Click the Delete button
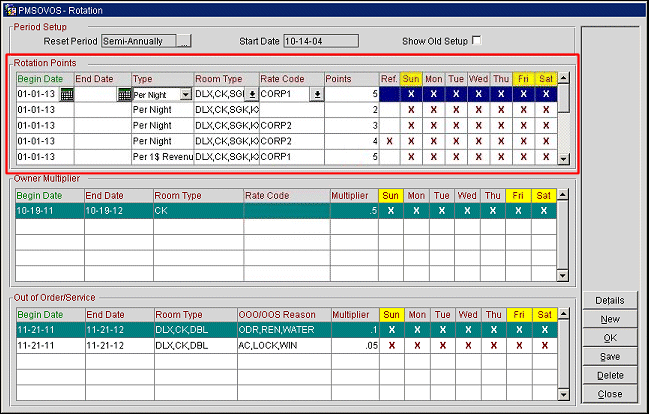Viewport: 649px width, 414px height. click(x=610, y=376)
